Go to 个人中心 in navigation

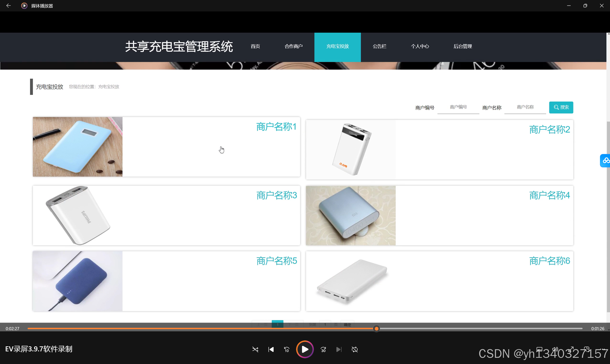[x=420, y=46]
